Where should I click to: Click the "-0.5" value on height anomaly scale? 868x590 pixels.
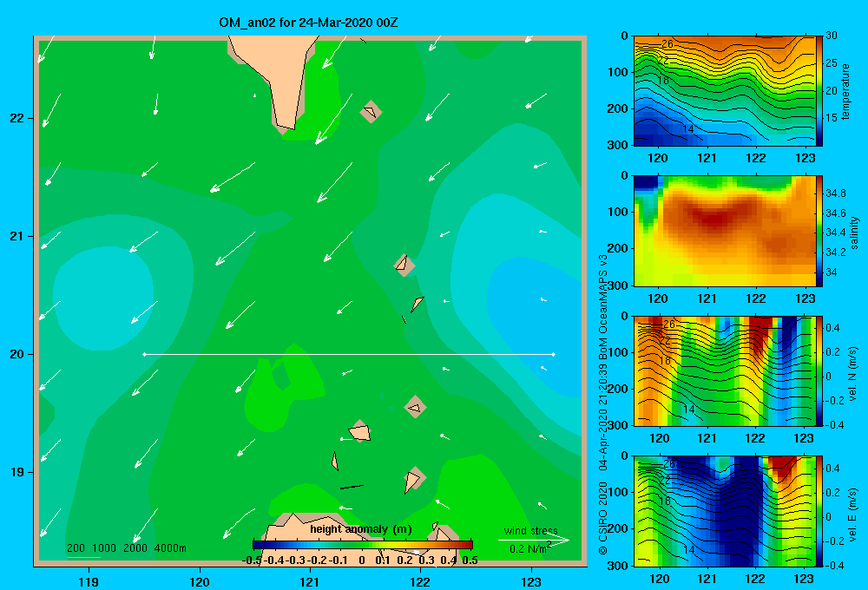(253, 560)
